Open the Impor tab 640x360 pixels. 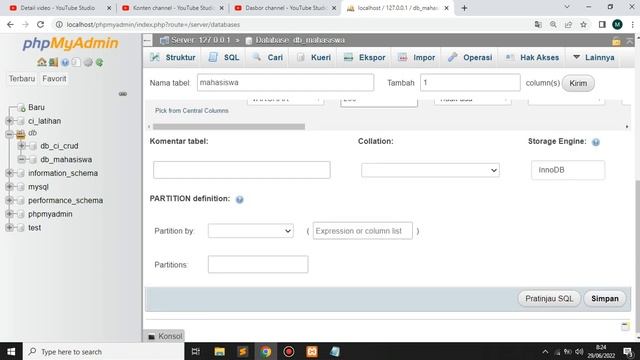[416, 58]
